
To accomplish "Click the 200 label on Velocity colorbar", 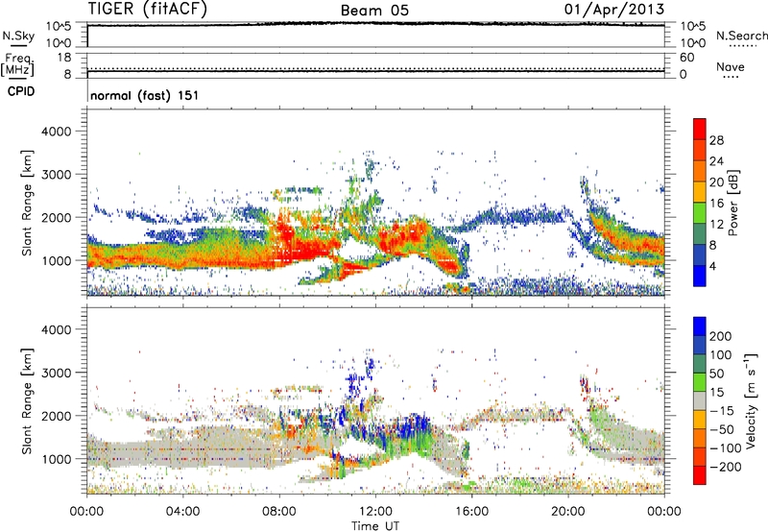I will coord(721,336).
